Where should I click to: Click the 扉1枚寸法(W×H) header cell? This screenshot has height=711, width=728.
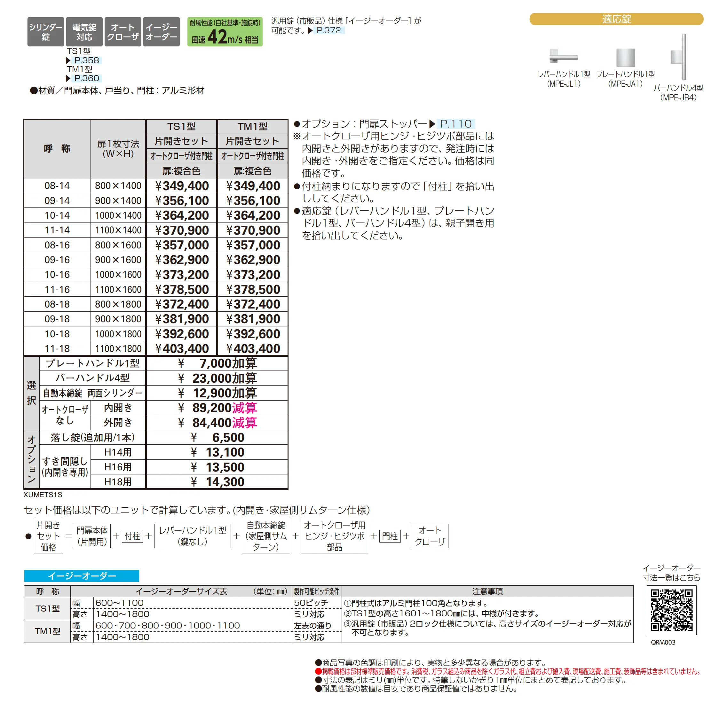pos(118,149)
